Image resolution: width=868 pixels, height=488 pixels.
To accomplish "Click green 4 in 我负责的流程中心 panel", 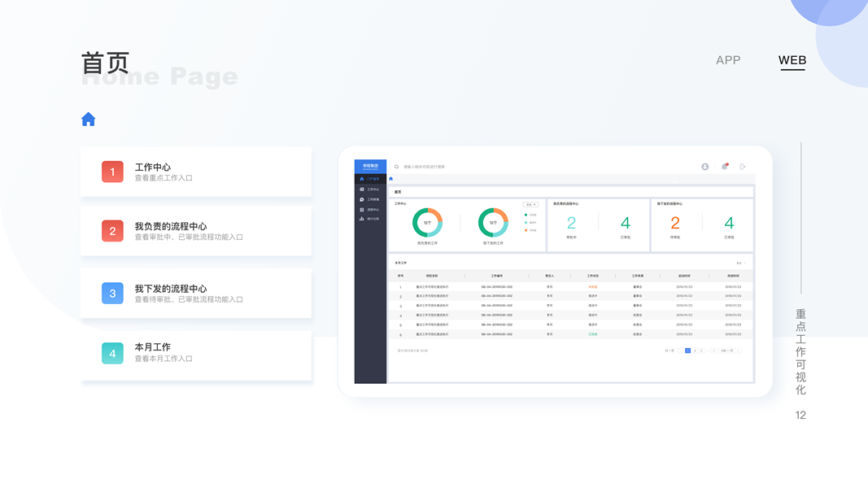I will 626,223.
